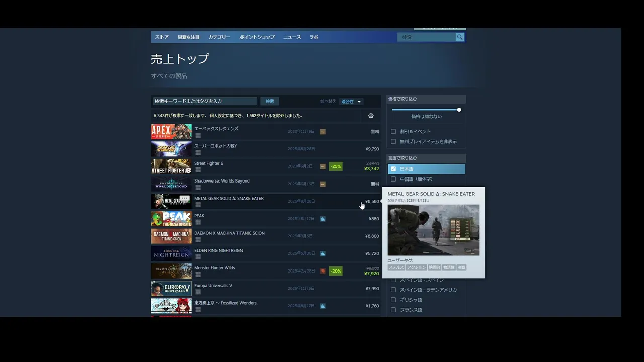Viewport: 644px width, 362px height.
Task: Click the Windows icon under 東方錦上京
Action: [198, 310]
